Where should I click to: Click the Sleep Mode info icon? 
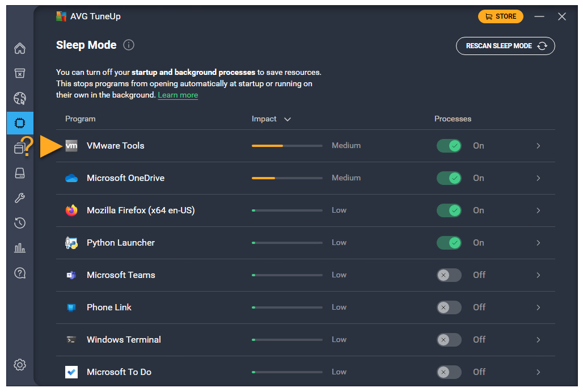(129, 45)
